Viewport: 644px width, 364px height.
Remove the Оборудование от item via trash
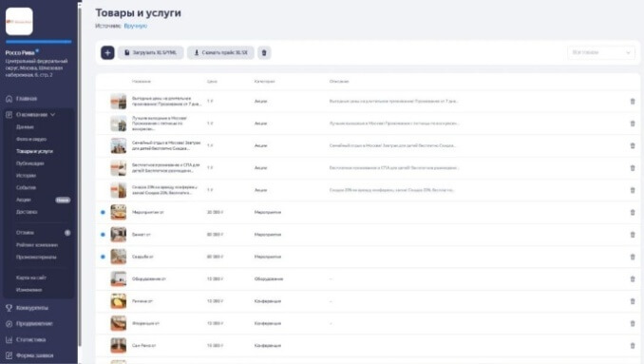633,279
